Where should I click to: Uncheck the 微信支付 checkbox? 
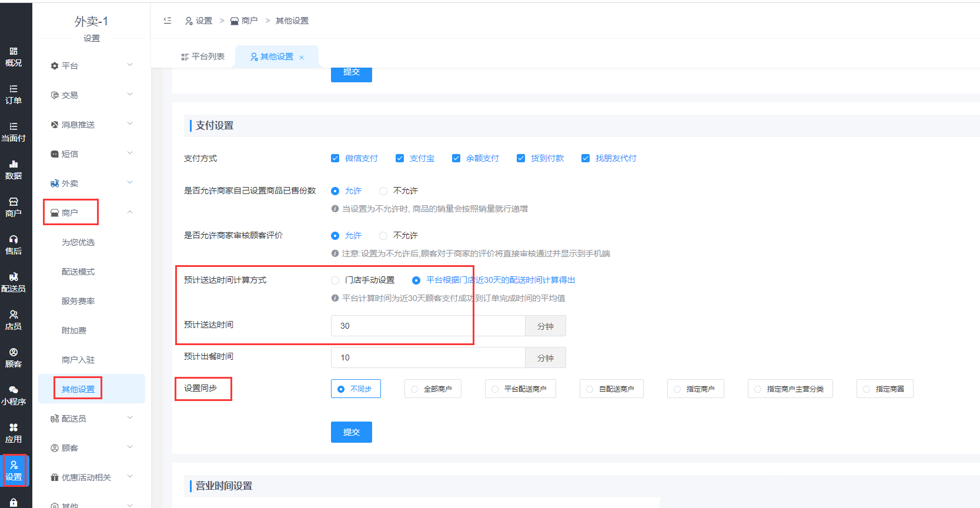pos(335,158)
